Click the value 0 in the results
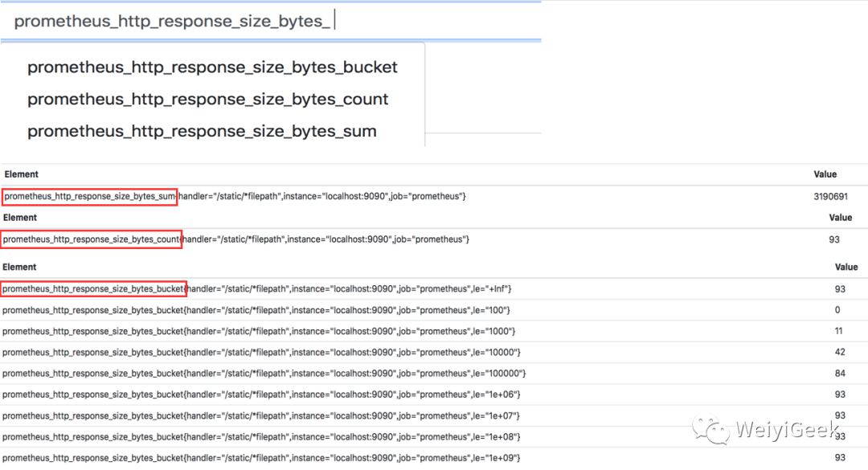 click(837, 310)
